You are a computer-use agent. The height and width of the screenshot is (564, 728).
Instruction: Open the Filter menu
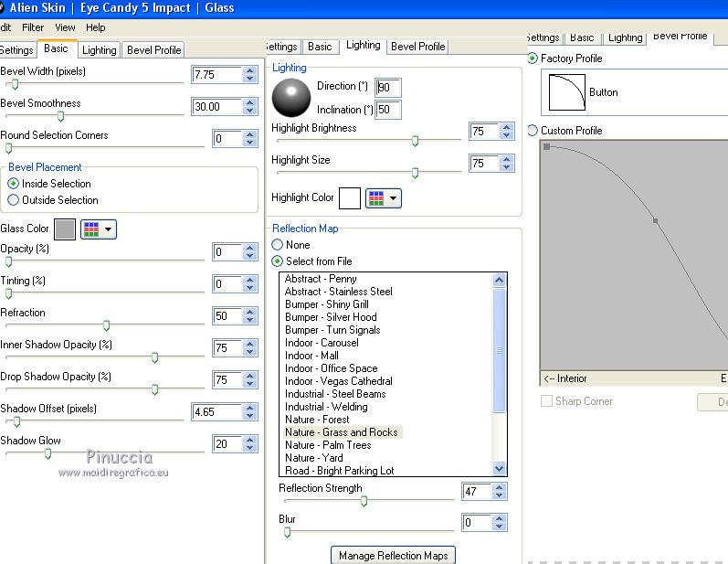pos(33,27)
